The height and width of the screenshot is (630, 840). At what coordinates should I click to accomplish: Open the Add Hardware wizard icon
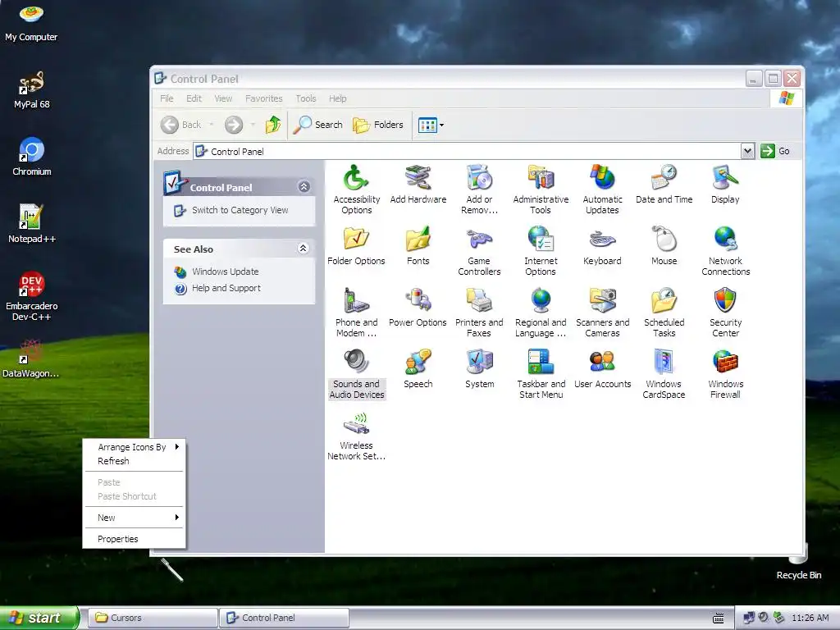[x=418, y=185]
